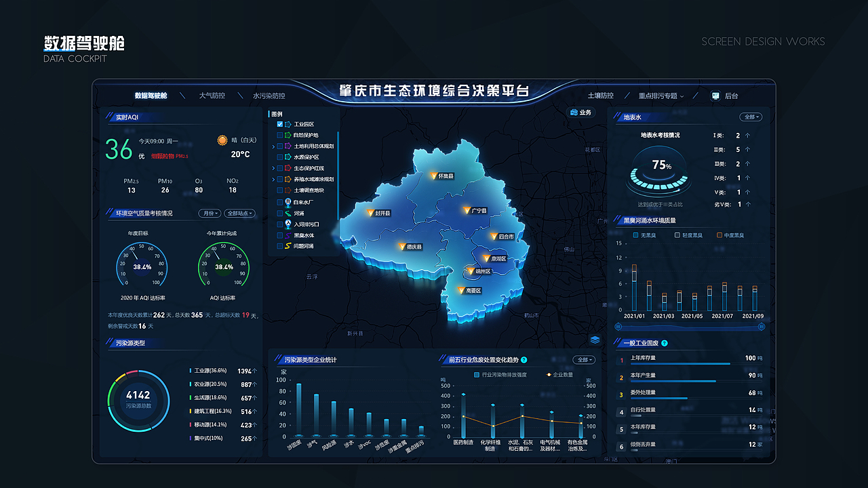This screenshot has width=868, height=488.
Task: Click the 入河排污口 pin icon
Action: [x=288, y=224]
